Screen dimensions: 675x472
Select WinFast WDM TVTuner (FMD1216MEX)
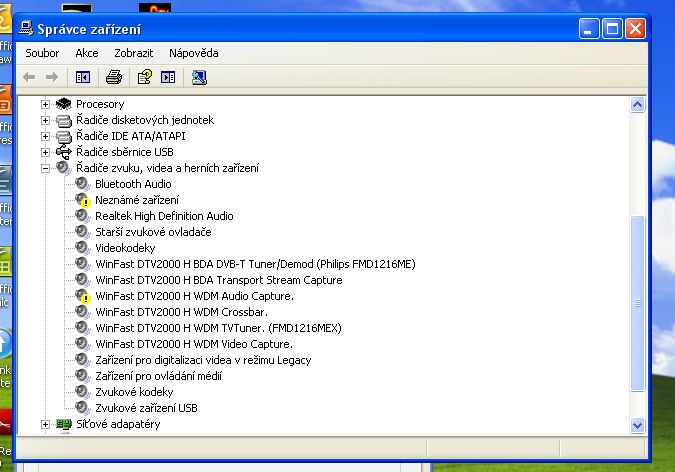[218, 328]
